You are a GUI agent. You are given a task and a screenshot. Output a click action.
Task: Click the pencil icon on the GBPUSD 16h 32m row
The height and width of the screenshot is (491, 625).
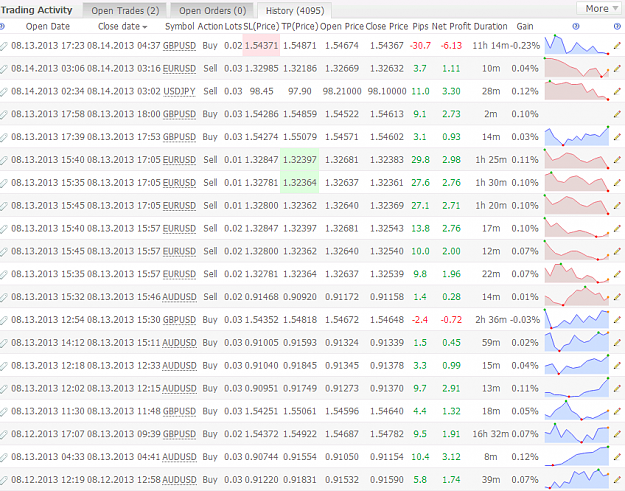(x=617, y=434)
